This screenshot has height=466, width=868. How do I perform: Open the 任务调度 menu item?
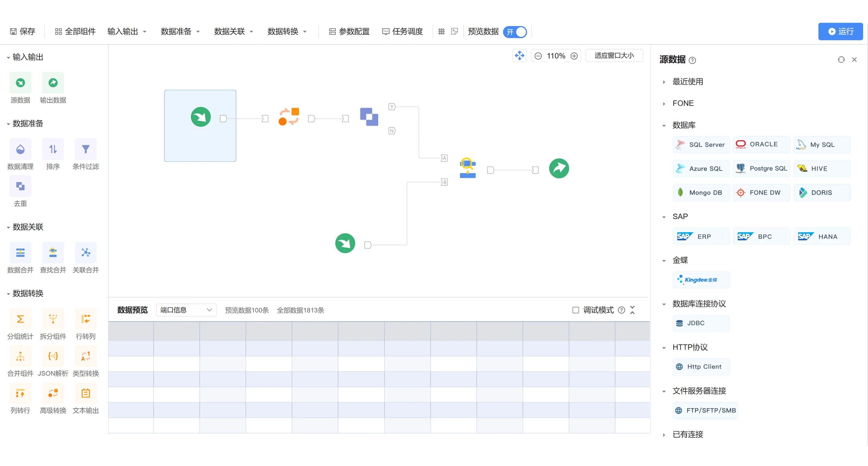(x=402, y=31)
